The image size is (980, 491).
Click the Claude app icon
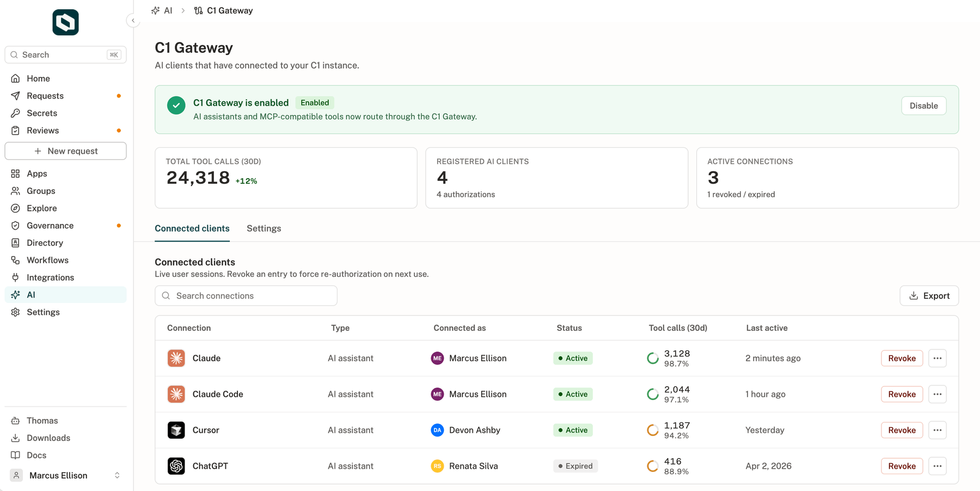(176, 359)
